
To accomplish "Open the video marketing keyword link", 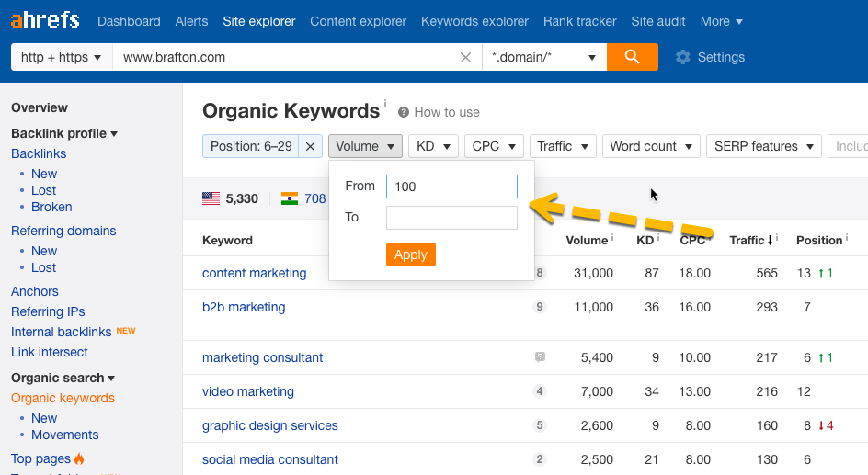I will [x=248, y=391].
